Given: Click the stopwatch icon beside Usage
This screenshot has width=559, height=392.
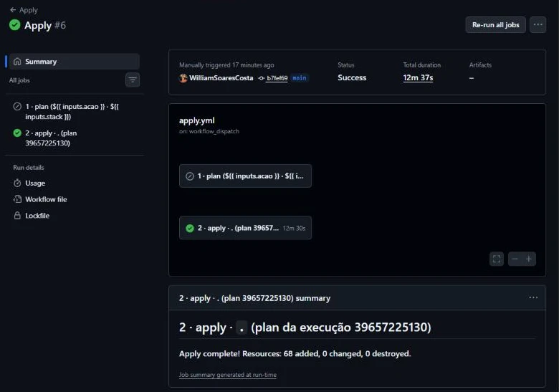Looking at the screenshot, I should pyautogui.click(x=17, y=183).
